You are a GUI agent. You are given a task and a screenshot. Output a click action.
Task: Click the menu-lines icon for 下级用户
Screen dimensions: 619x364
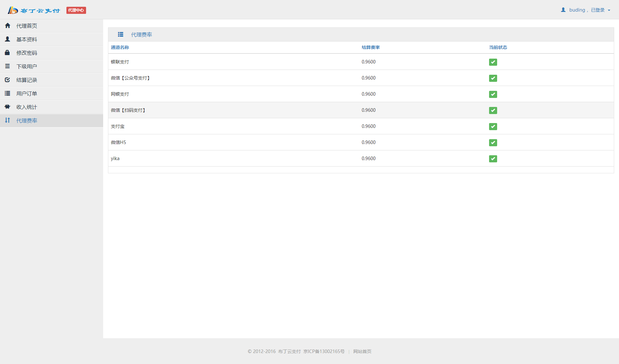click(x=7, y=66)
